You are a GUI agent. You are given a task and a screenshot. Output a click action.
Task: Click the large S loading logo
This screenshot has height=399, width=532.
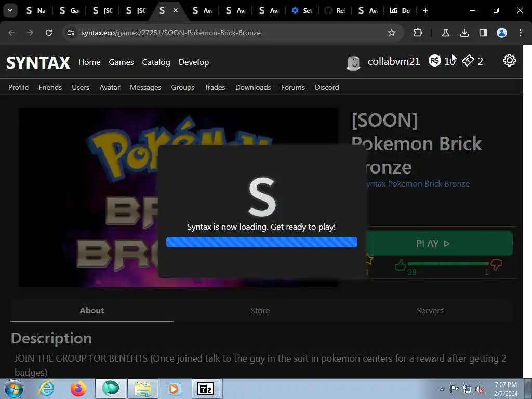pos(262,197)
